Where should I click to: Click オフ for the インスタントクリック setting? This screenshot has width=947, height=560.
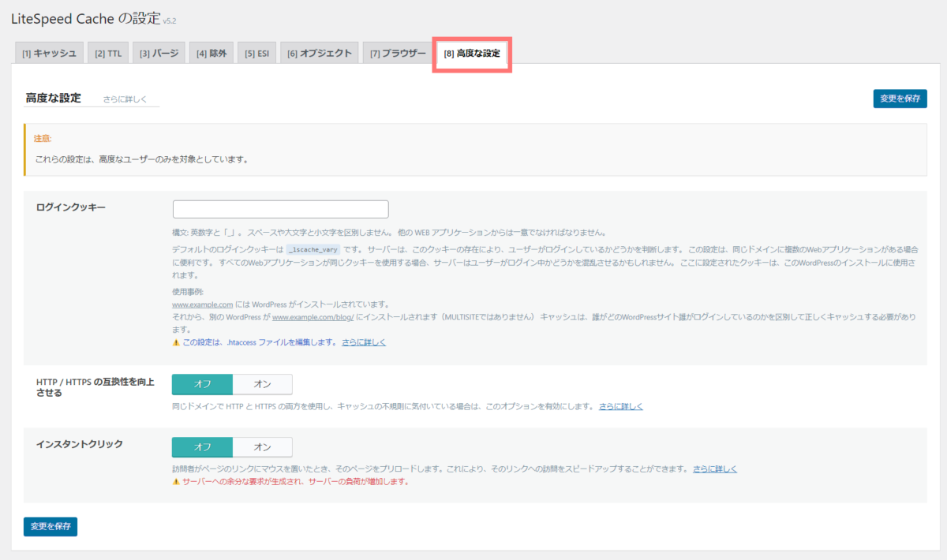[201, 446]
